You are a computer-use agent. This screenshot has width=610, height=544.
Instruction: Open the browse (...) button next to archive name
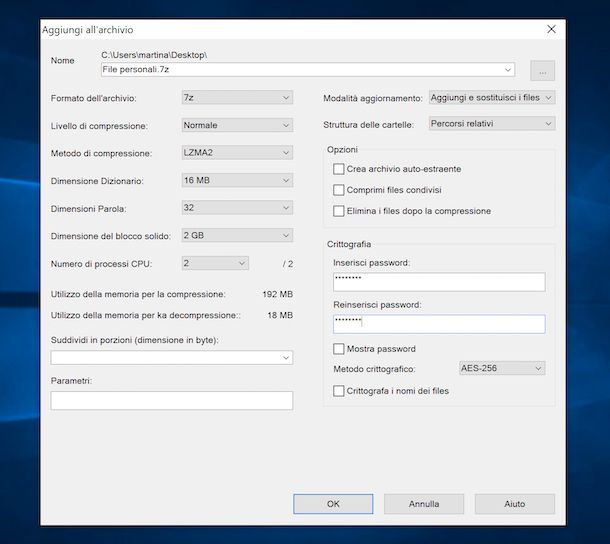[542, 70]
